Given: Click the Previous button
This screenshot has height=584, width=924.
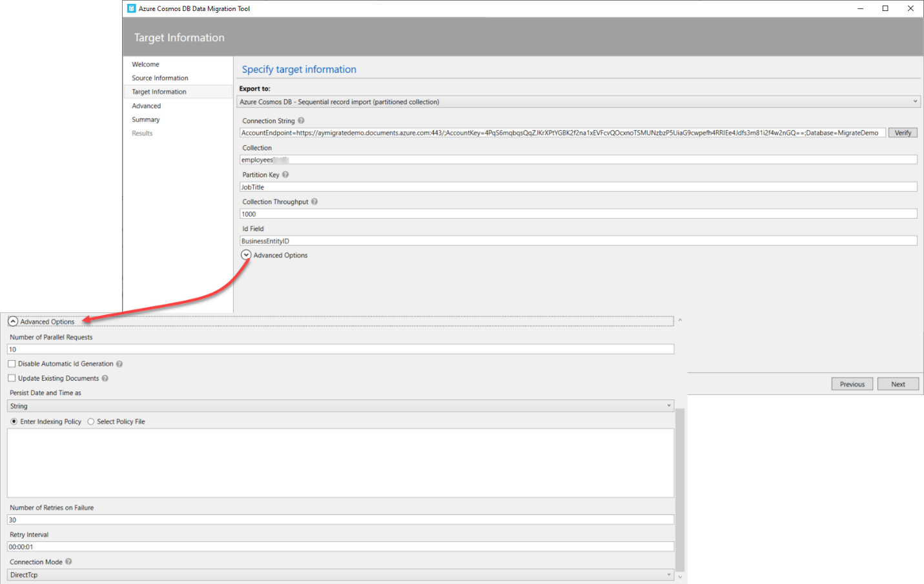Looking at the screenshot, I should click(x=852, y=384).
